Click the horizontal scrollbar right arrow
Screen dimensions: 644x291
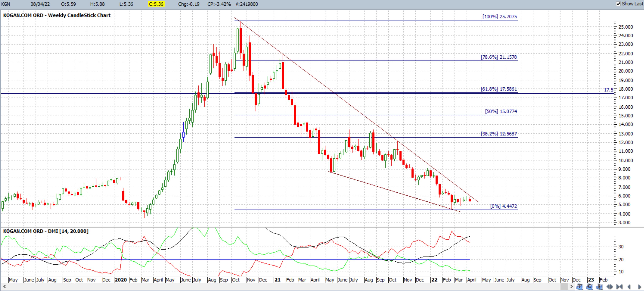(x=571, y=287)
